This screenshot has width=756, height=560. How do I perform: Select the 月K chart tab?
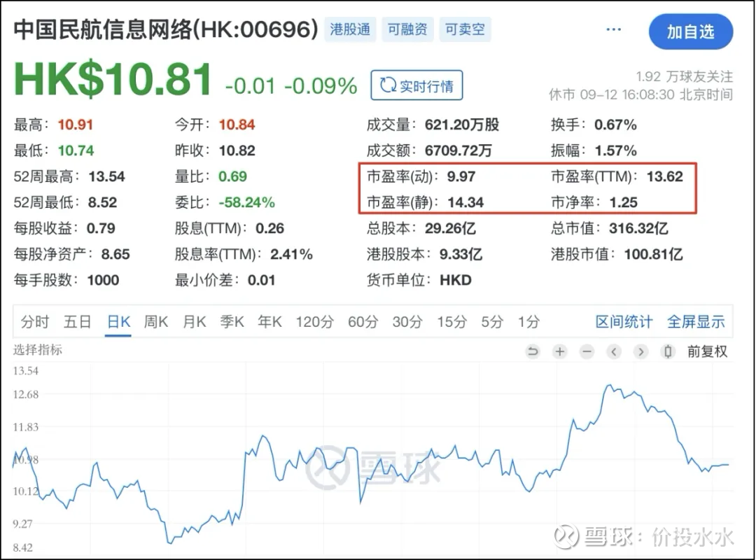click(x=195, y=321)
